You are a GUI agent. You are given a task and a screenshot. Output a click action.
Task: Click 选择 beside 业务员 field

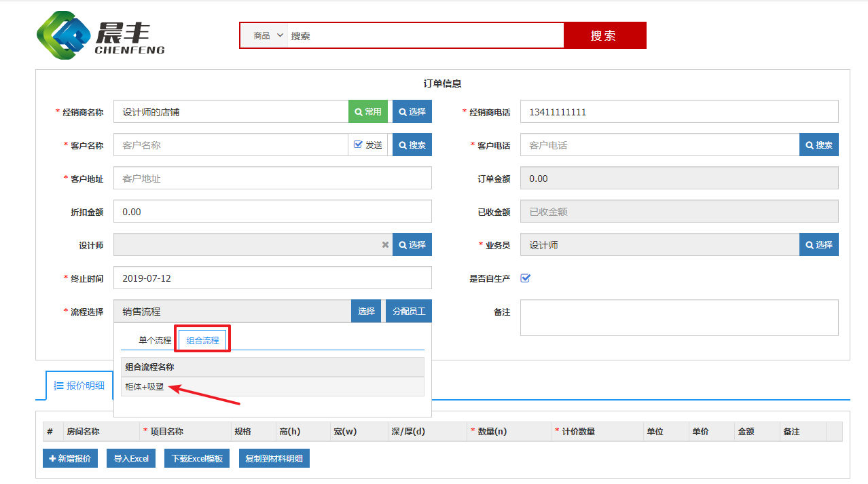click(819, 245)
